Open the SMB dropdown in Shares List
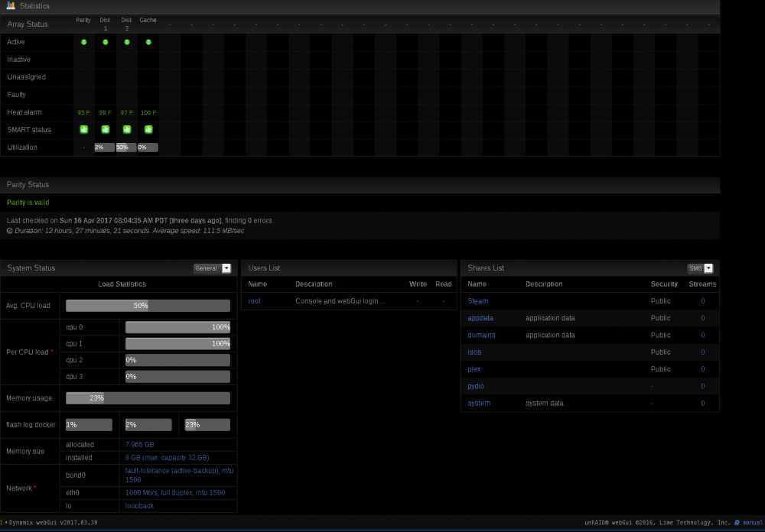 pos(700,268)
